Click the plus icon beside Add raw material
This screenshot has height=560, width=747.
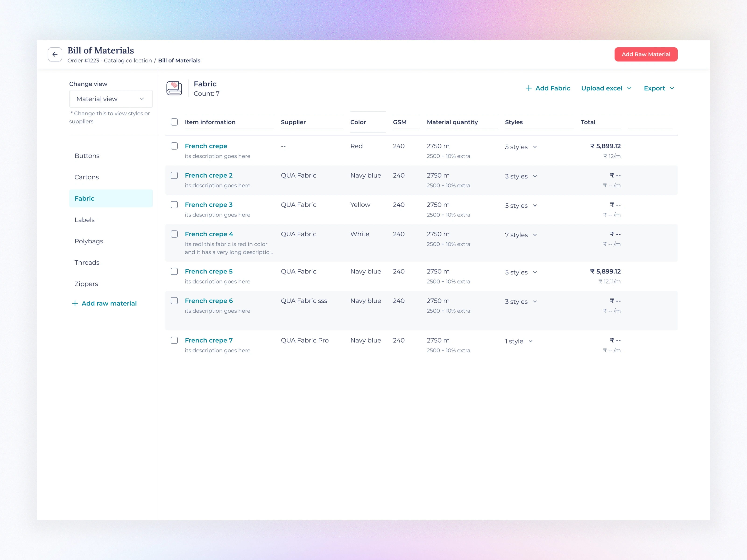point(75,304)
